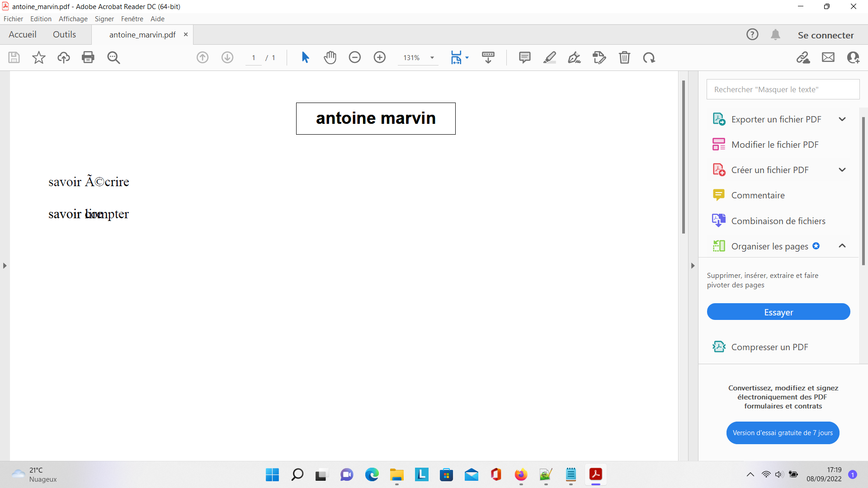Click the page number input field

click(x=253, y=57)
